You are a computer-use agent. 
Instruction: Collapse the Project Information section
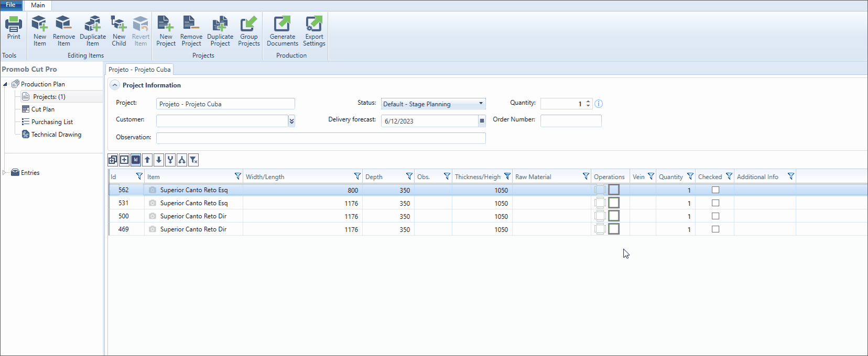click(x=115, y=85)
